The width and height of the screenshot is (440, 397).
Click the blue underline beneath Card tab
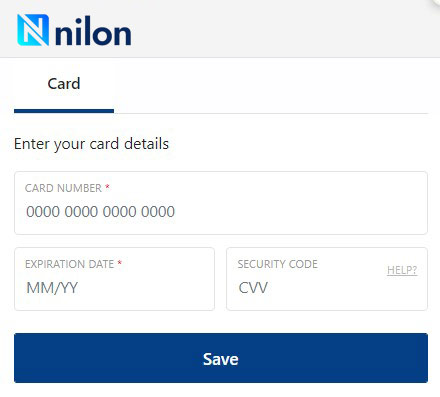(64, 111)
